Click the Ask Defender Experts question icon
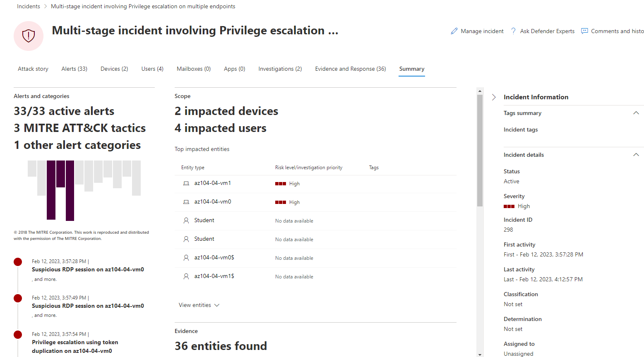 click(513, 31)
